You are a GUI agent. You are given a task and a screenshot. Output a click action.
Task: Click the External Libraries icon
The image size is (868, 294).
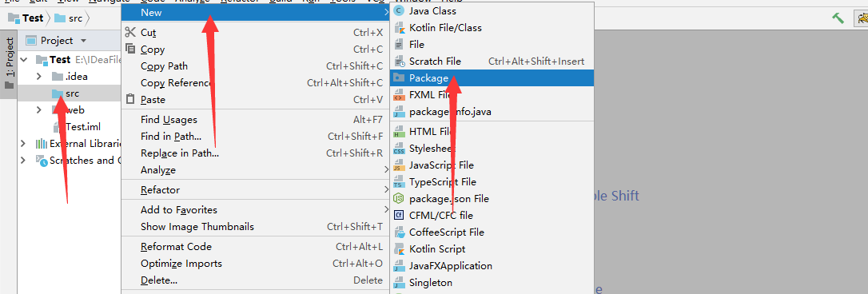click(41, 144)
